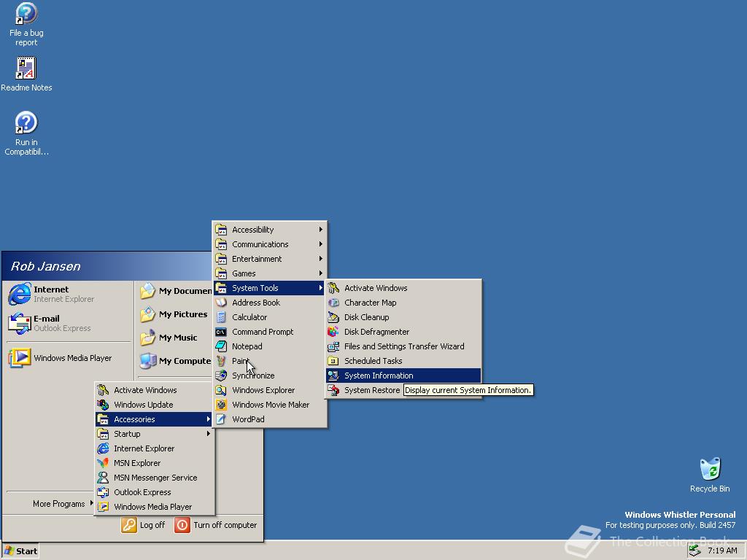Image resolution: width=747 pixels, height=560 pixels.
Task: Click the Calculator icon in Accessories
Action: click(x=221, y=317)
